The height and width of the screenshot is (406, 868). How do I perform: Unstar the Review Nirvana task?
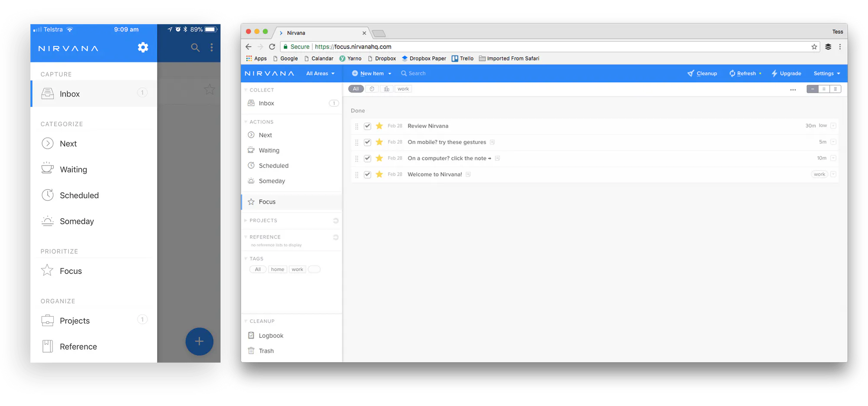click(379, 126)
